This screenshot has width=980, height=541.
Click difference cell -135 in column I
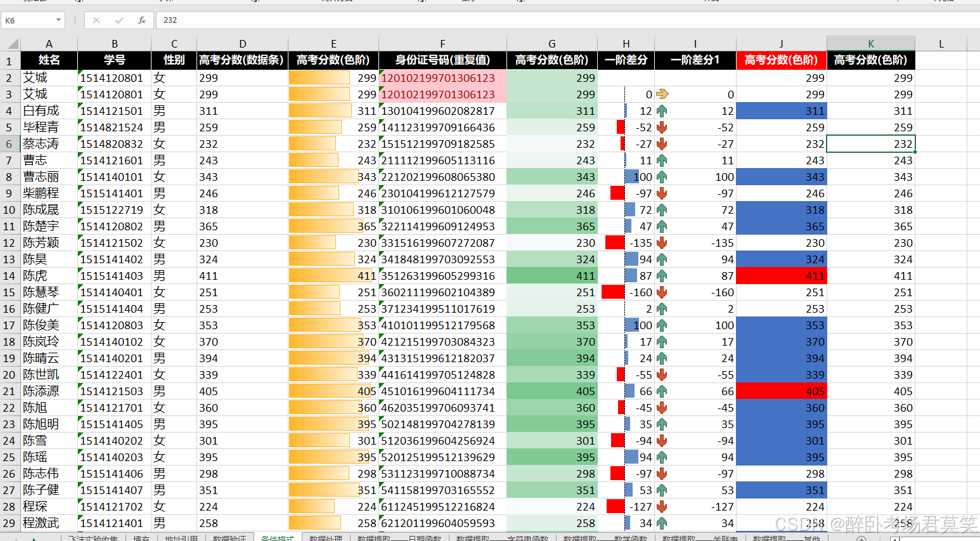click(695, 242)
